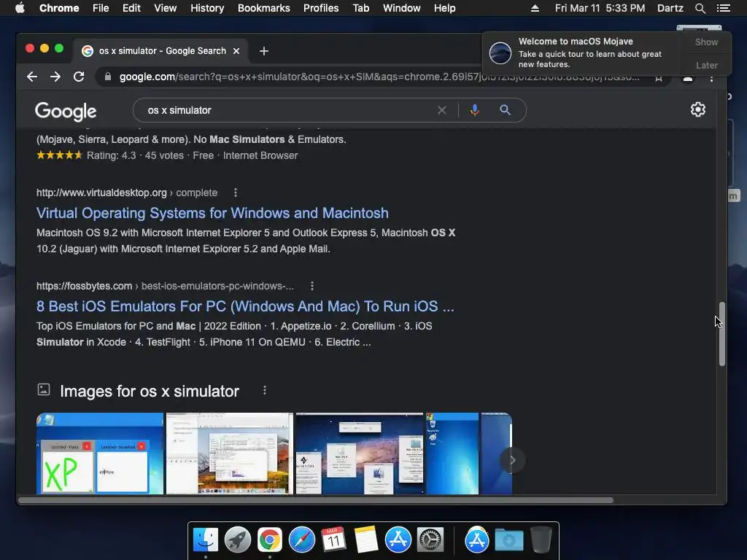Click the magnifier search button
The height and width of the screenshot is (560, 747).
pos(505,111)
